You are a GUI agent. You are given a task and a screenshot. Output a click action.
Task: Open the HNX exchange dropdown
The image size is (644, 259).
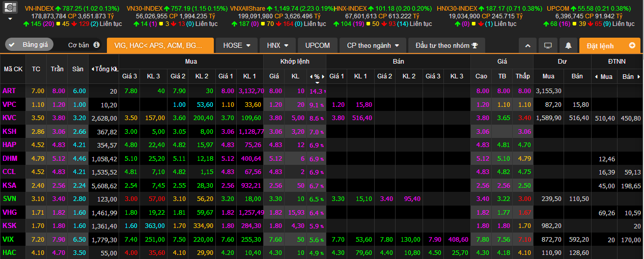pos(278,45)
